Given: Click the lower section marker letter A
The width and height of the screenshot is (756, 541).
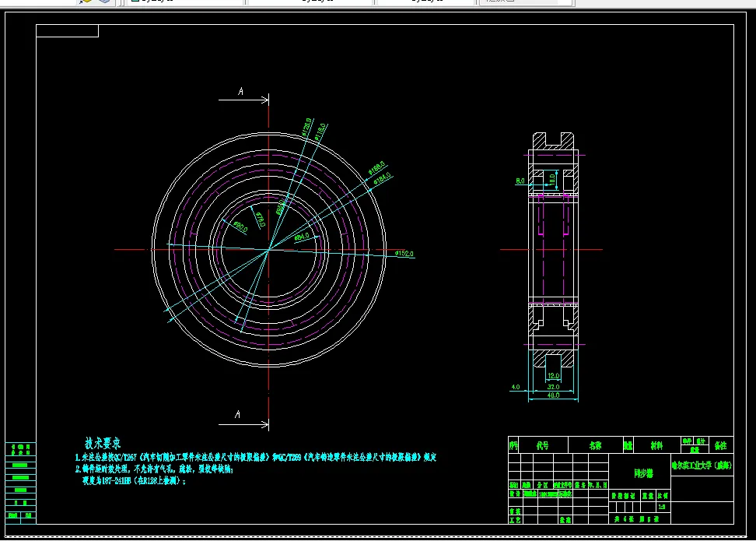Looking at the screenshot, I should [237, 414].
